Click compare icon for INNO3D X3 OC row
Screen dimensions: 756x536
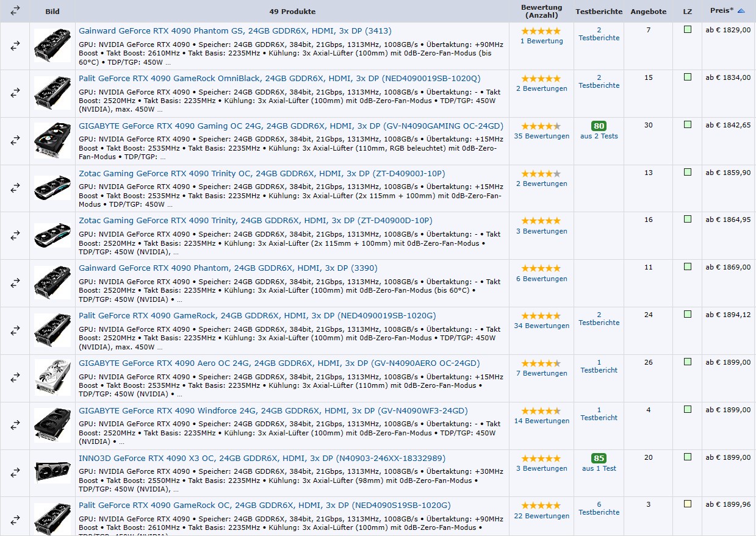pos(15,473)
